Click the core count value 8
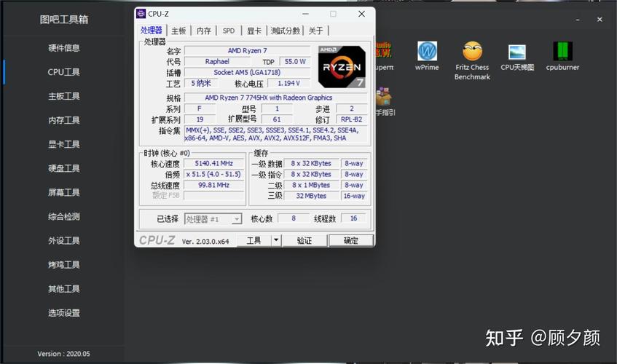The height and width of the screenshot is (364, 617). (294, 218)
